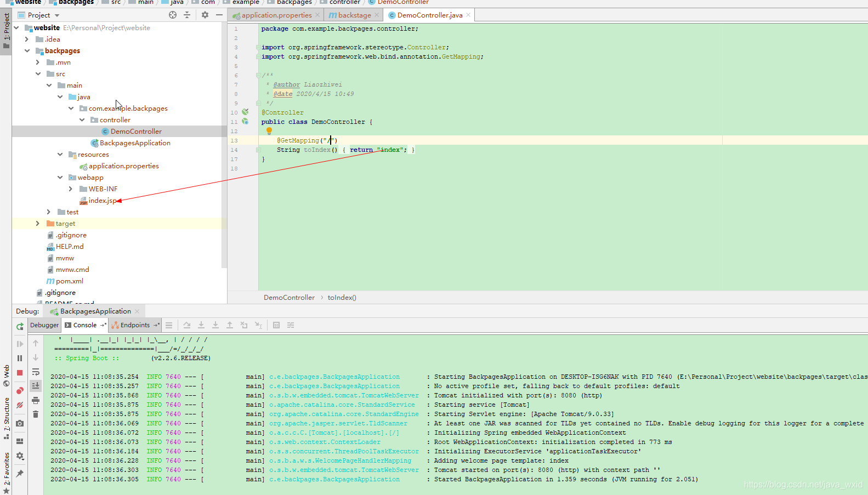
Task: Click locate file crosshair icon in Project panel
Action: tap(173, 15)
